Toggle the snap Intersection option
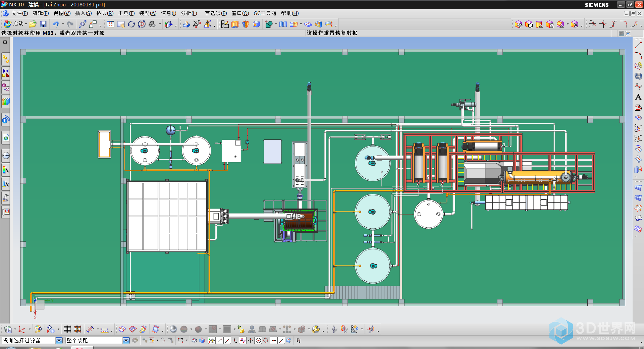Viewport: 644px width, 349px height. tap(251, 341)
